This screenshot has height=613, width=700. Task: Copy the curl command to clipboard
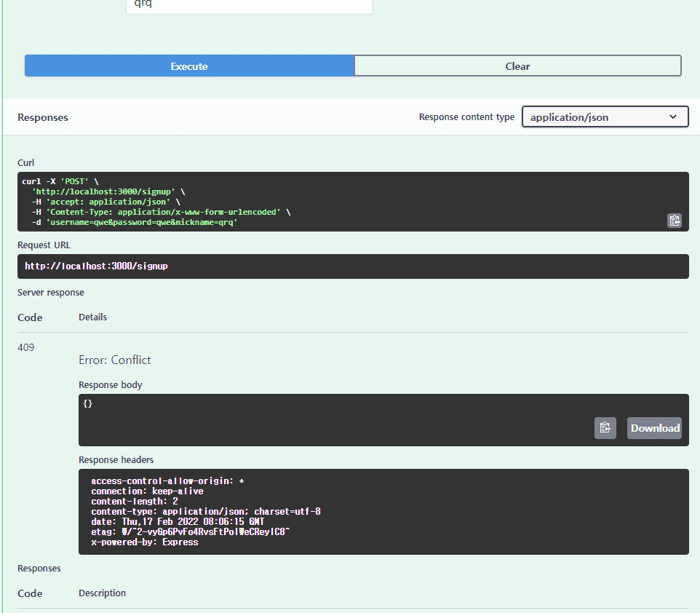point(674,221)
